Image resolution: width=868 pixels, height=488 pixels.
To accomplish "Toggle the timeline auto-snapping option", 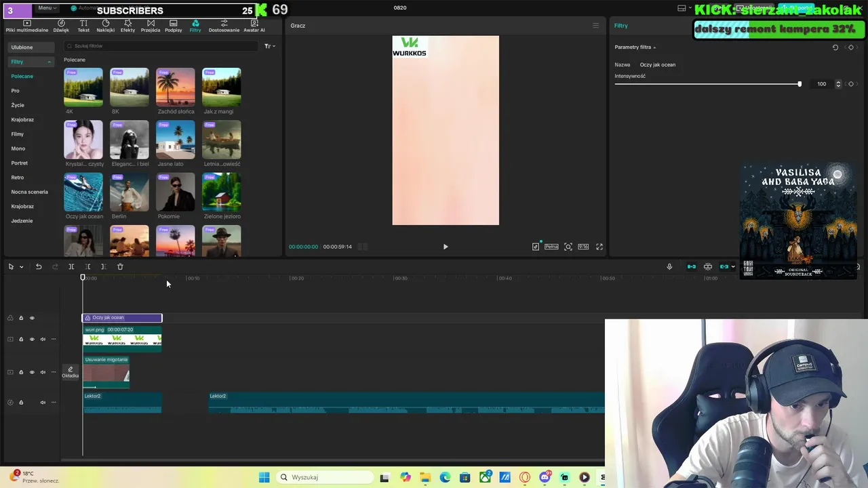I will (x=708, y=267).
